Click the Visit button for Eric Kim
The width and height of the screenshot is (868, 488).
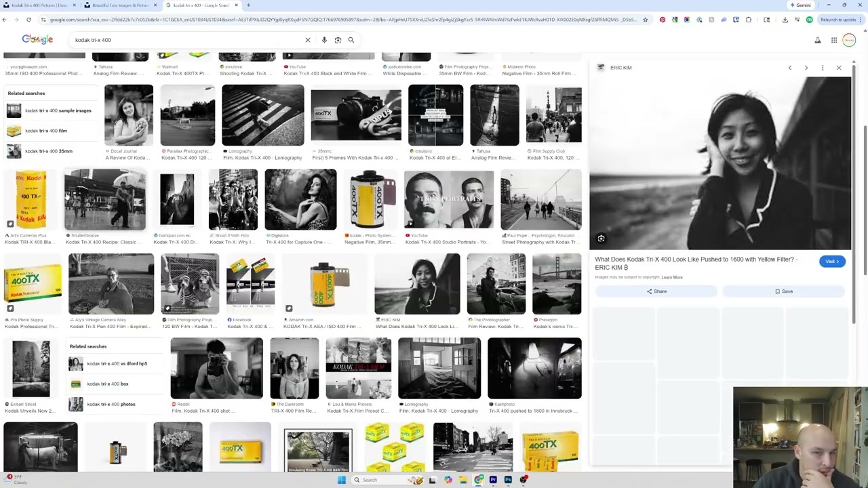(832, 262)
